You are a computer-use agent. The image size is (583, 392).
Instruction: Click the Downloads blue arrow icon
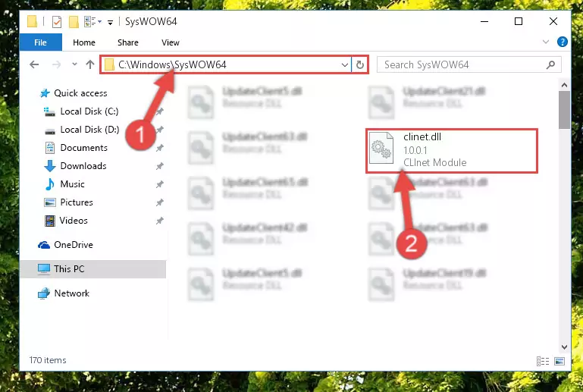[x=50, y=166]
